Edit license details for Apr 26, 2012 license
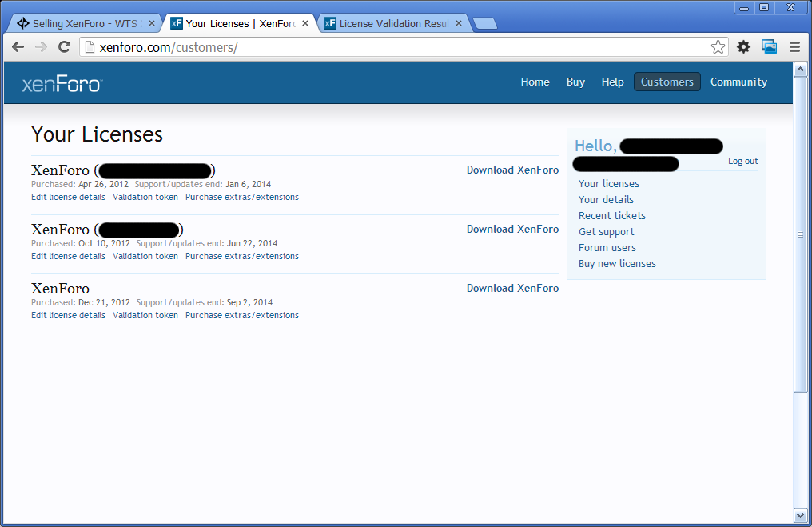Screen dimensions: 812x527 68,197
